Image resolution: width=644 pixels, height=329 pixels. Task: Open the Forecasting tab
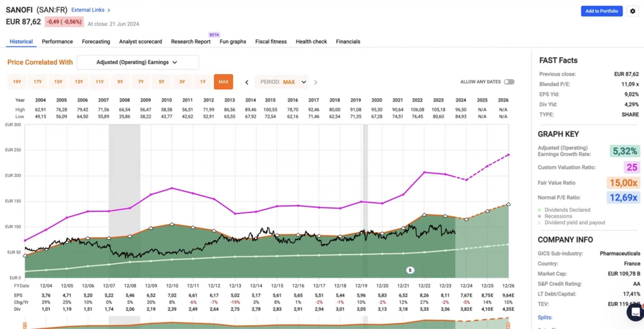click(96, 41)
